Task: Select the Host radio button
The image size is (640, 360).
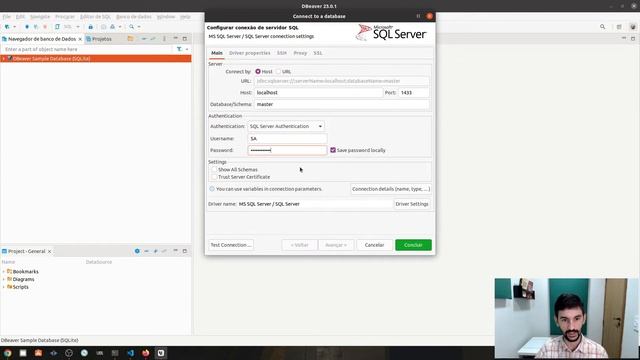Action: pyautogui.click(x=258, y=71)
